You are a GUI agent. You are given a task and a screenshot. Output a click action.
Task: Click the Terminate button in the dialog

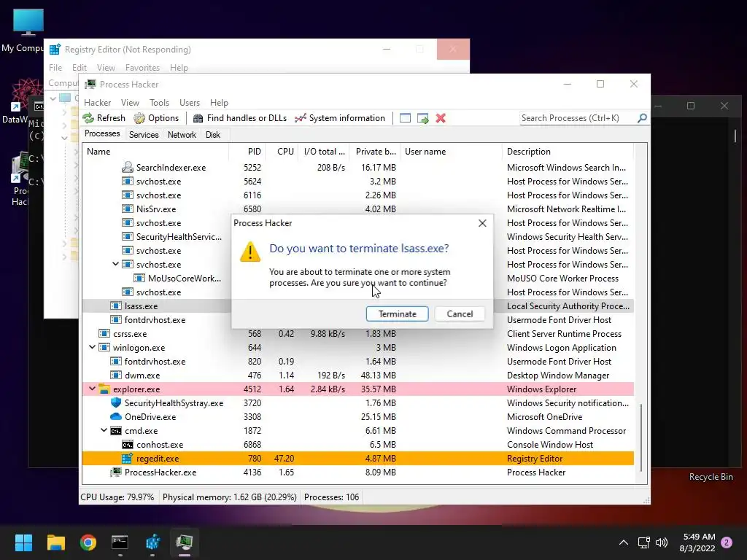pyautogui.click(x=397, y=314)
